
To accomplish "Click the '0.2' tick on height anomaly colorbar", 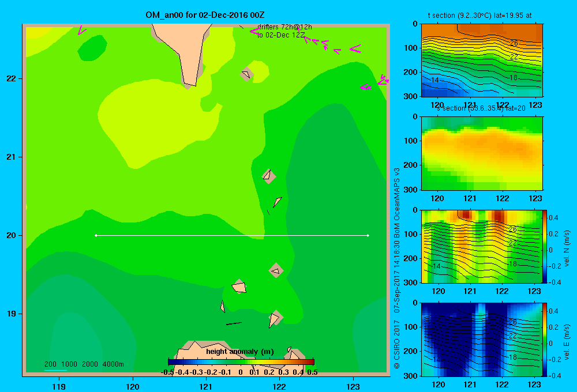I will (269, 372).
